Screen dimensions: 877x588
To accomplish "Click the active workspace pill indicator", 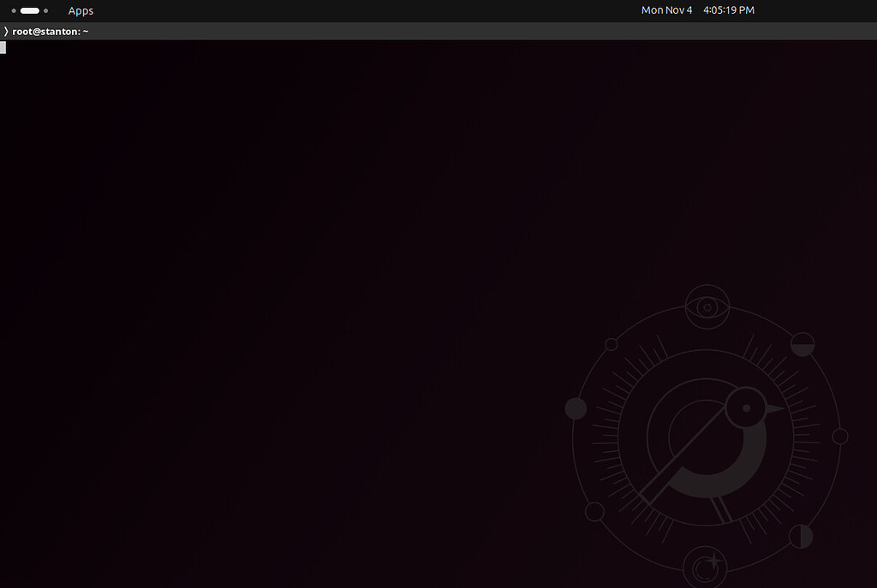I will coord(30,10).
